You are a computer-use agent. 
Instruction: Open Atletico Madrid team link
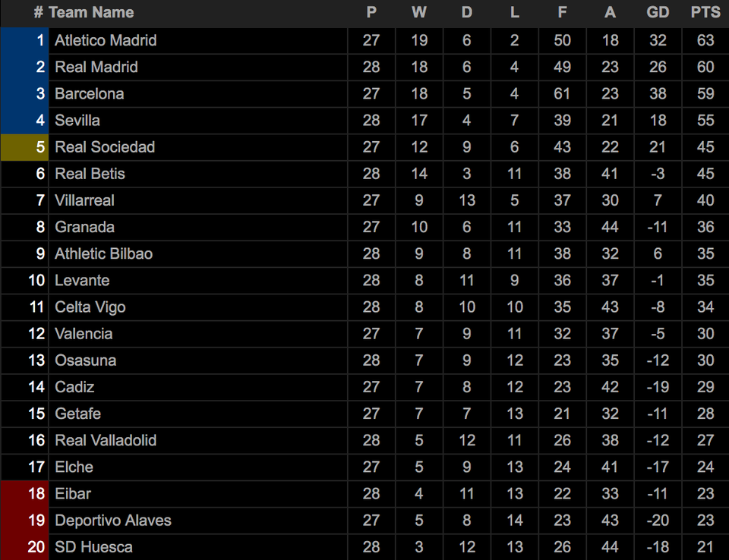click(x=106, y=40)
